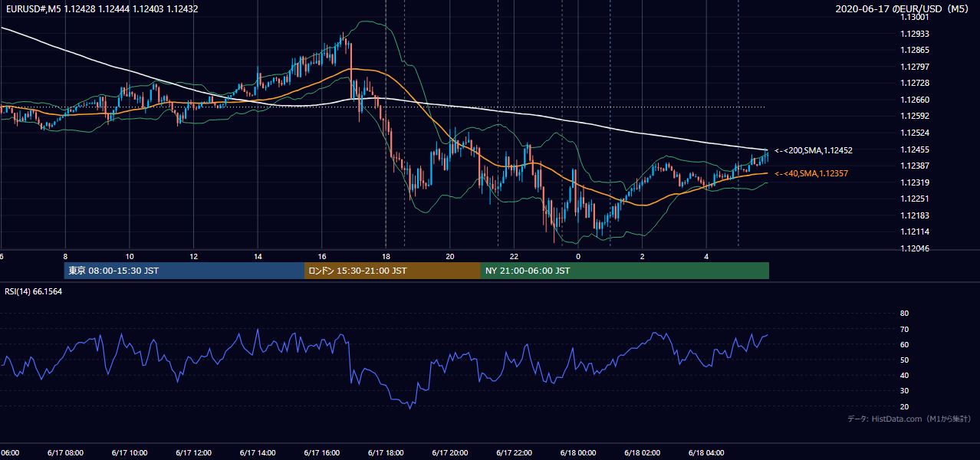Click the 6/18 00:00 bottom time label
Screen dimensions: 980x460
point(578,452)
